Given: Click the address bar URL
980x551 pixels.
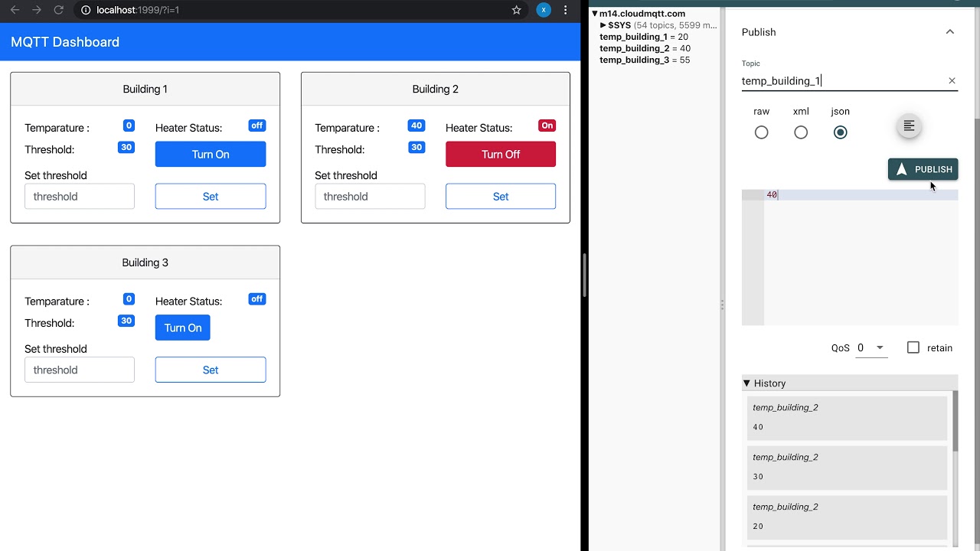Looking at the screenshot, I should pos(138,10).
